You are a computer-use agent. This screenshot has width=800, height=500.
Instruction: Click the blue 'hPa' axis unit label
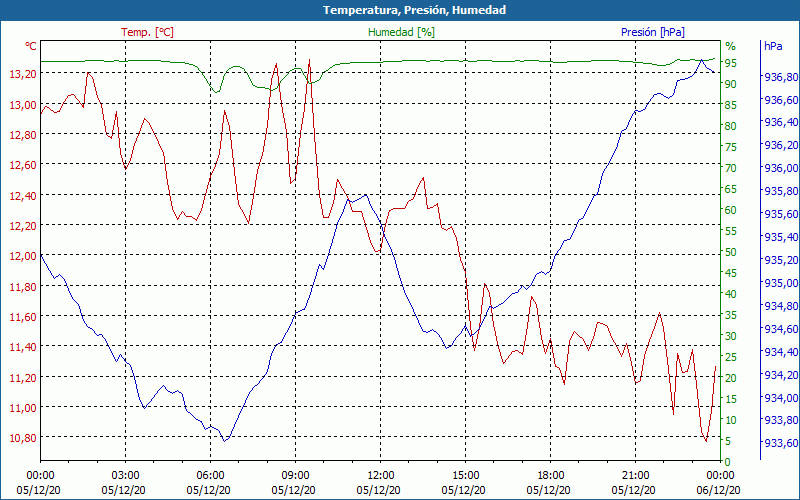773,46
